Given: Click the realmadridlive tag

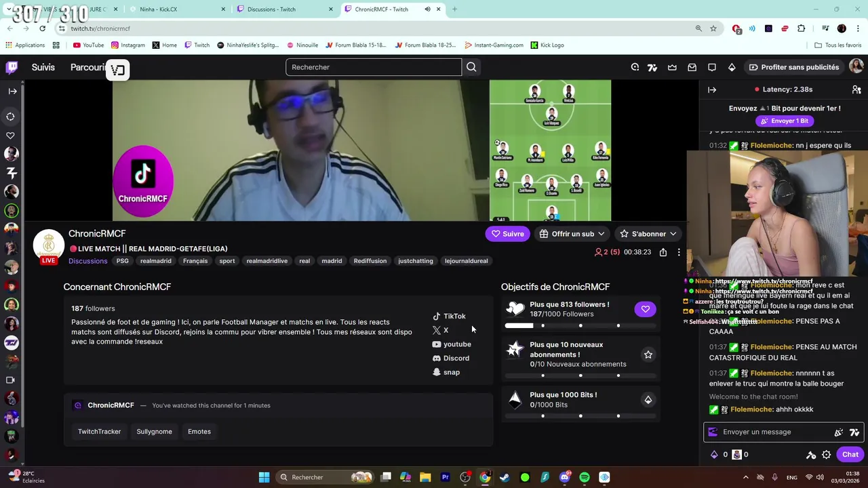Looking at the screenshot, I should [x=267, y=261].
